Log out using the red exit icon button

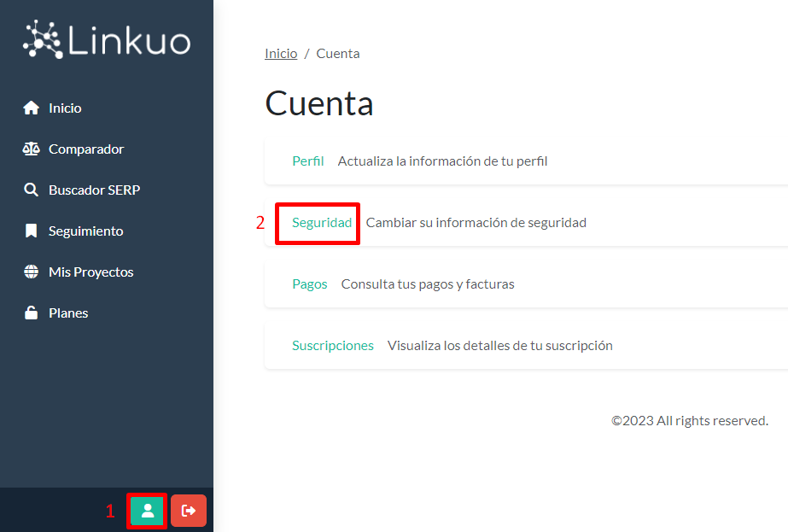point(189,511)
